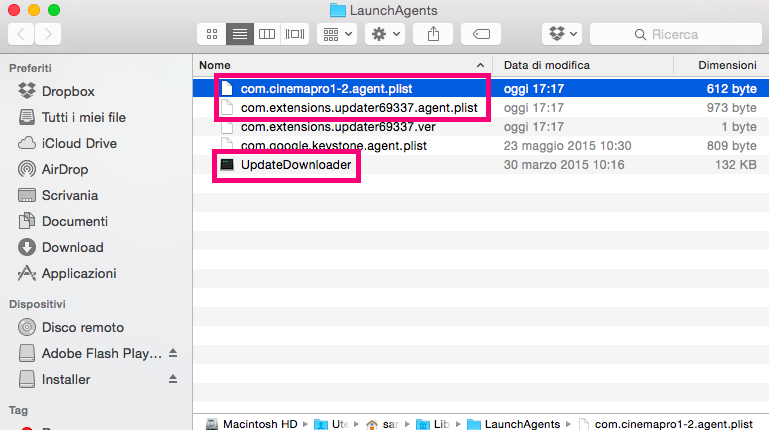Image resolution: width=769 pixels, height=430 pixels.
Task: Switch to icon view in toolbar
Action: coord(212,34)
